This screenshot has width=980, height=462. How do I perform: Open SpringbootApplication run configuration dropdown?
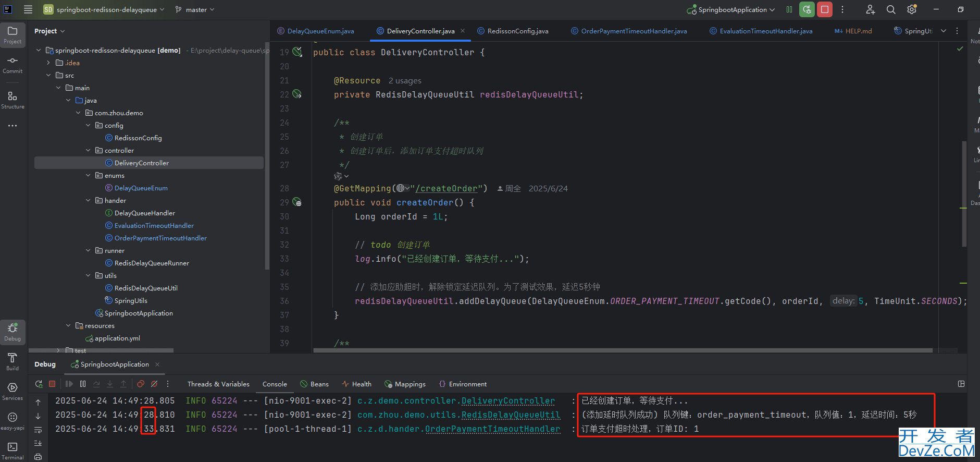[731, 9]
